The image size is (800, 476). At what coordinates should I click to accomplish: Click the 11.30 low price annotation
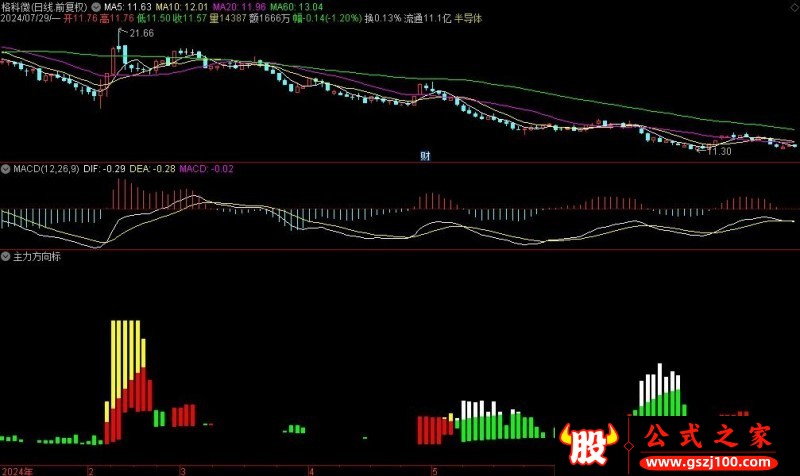point(719,152)
